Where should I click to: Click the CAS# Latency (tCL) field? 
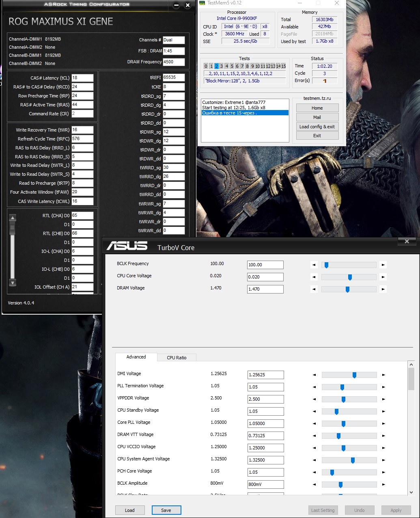pos(82,78)
